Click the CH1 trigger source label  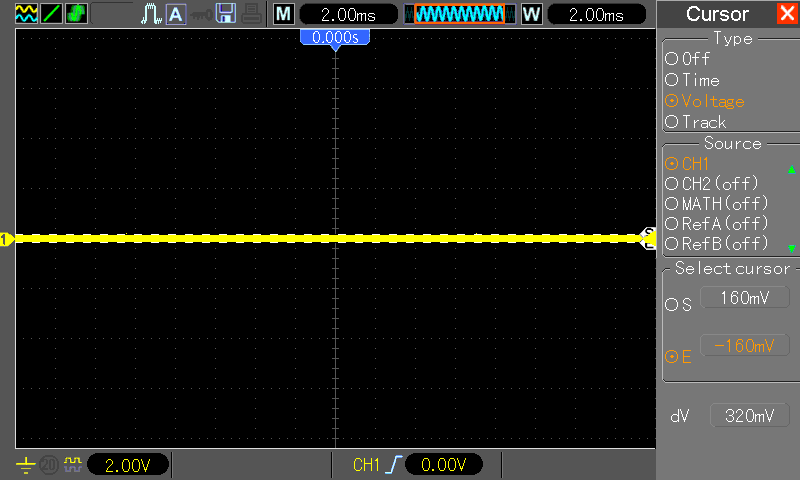(x=366, y=465)
